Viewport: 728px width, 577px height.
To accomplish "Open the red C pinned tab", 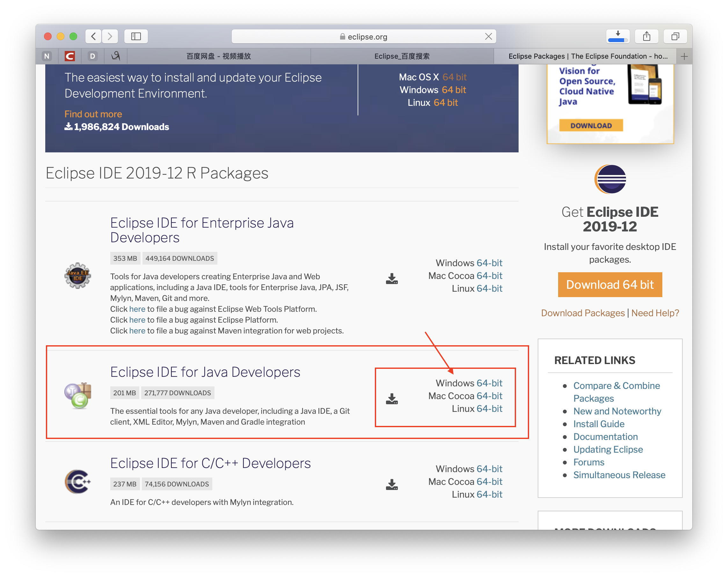I will point(69,56).
